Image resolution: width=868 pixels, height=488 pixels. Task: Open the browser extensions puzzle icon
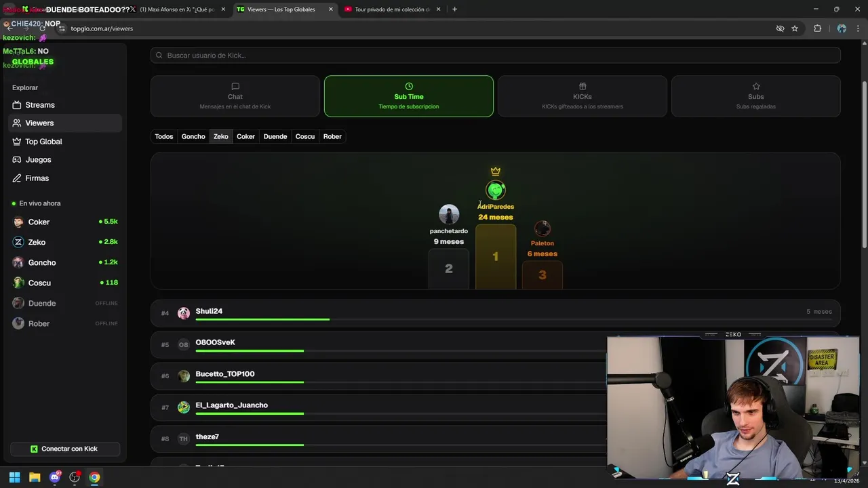coord(817,28)
